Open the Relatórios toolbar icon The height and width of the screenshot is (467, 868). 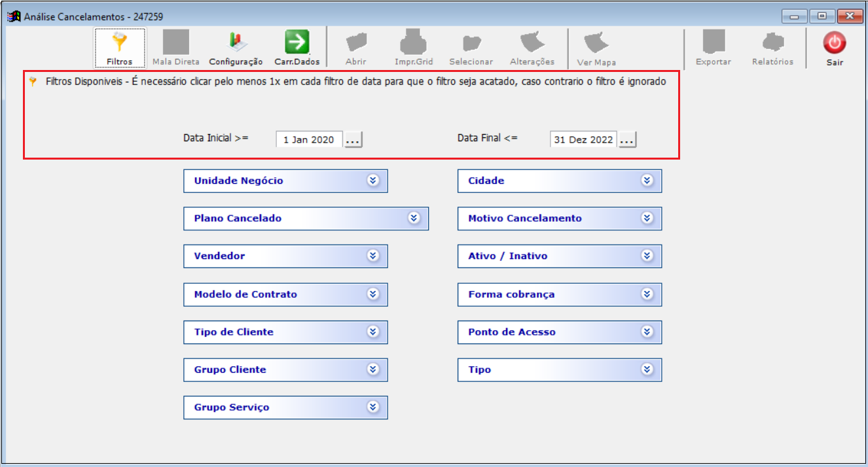tap(772, 43)
